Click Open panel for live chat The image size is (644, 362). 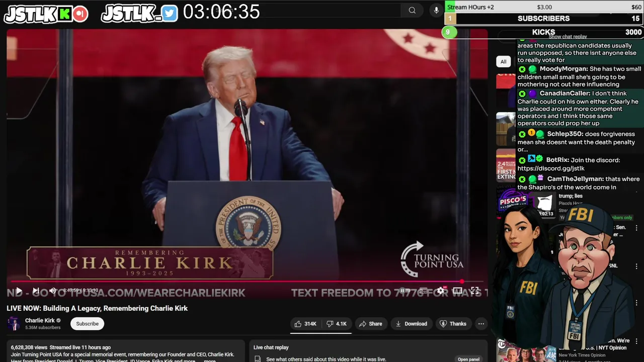pyautogui.click(x=468, y=359)
